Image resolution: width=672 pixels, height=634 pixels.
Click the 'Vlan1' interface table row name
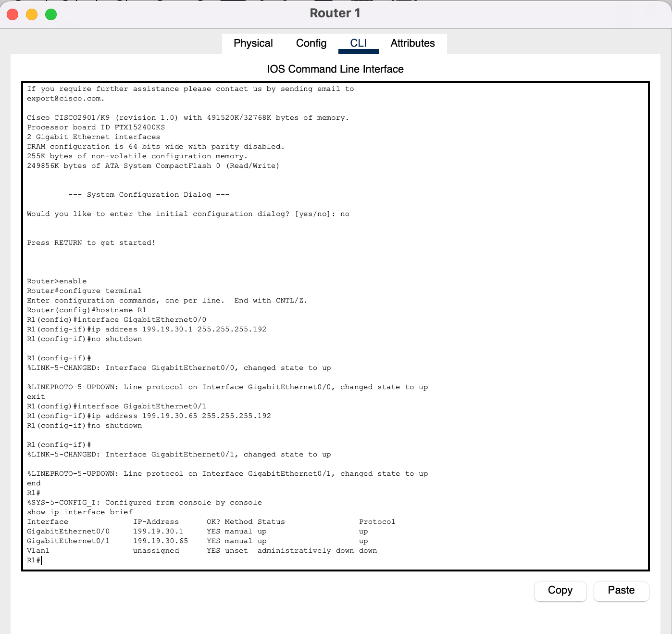[38, 551]
